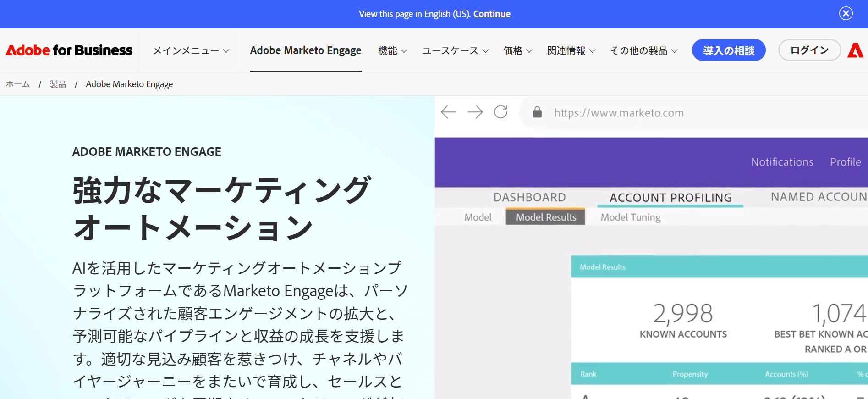Image resolution: width=868 pixels, height=399 pixels.
Task: Select the Adobe Marketo Engage nav tab
Action: pos(305,50)
